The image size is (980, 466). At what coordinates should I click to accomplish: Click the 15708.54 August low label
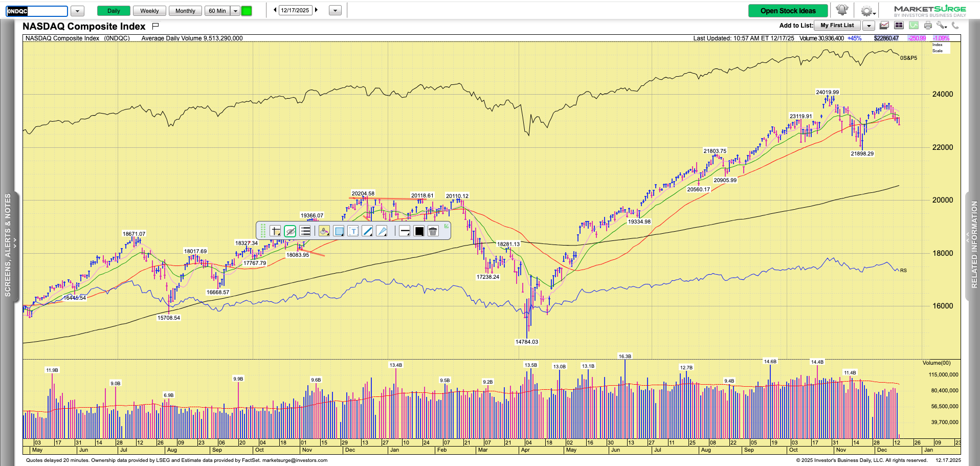pos(168,318)
